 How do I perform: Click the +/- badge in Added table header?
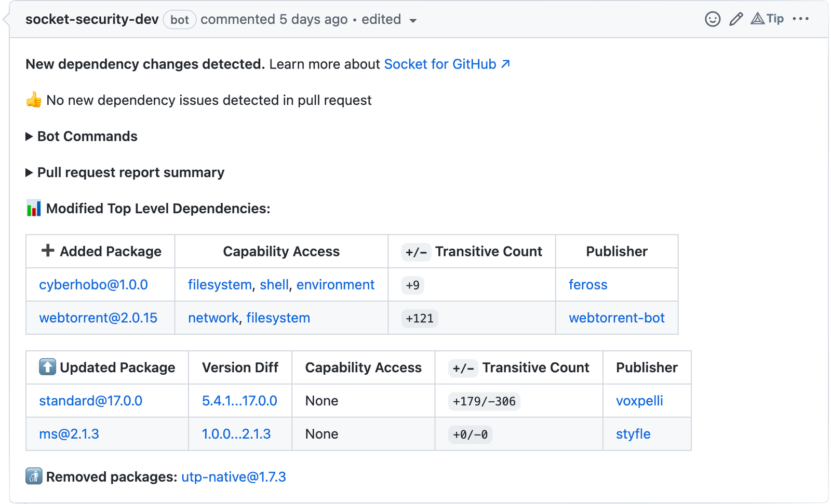click(416, 252)
